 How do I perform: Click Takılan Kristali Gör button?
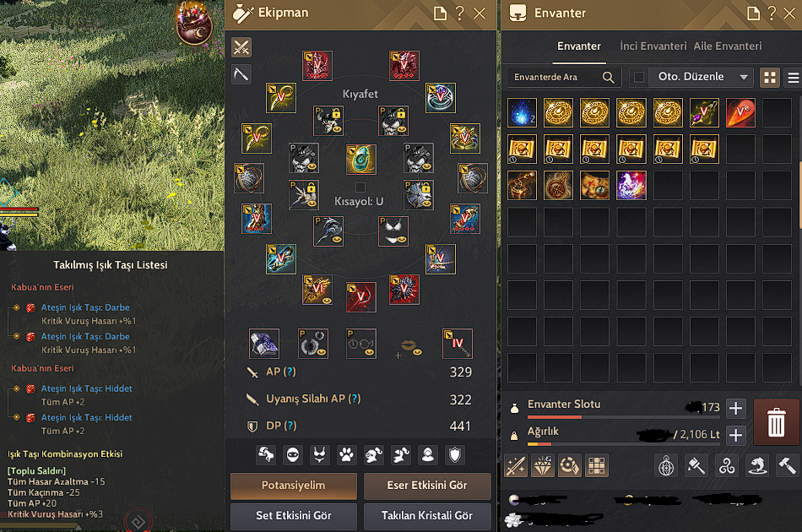click(427, 516)
